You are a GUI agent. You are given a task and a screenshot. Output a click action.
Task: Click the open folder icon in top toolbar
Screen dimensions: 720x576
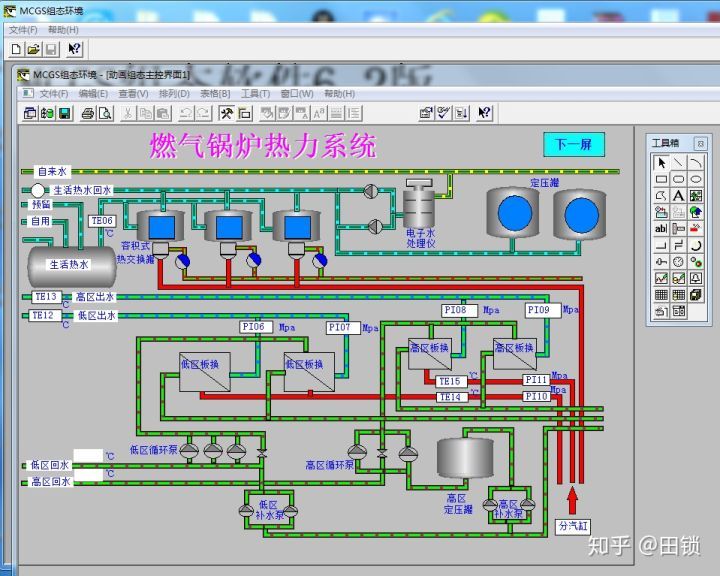[33, 49]
